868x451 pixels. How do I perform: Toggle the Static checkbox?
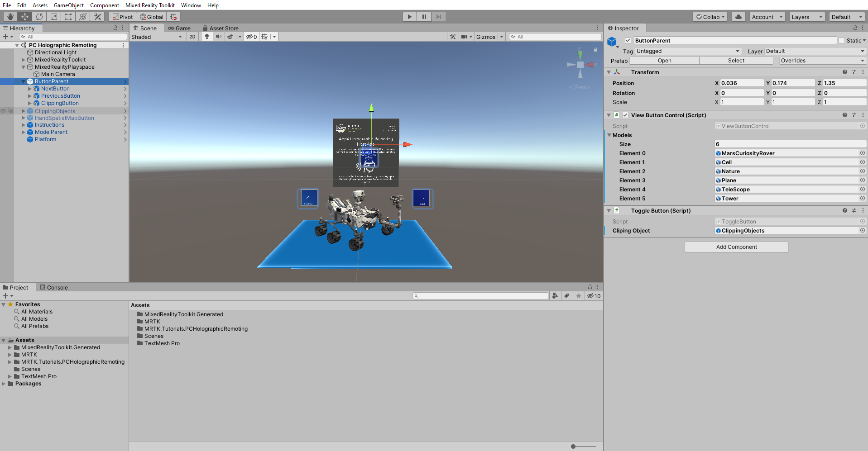point(842,40)
